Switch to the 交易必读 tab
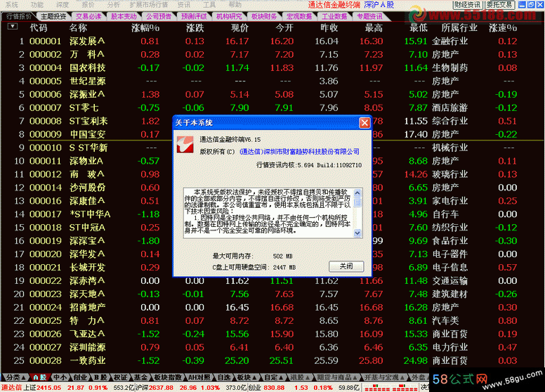The width and height of the screenshot is (545, 392). pyautogui.click(x=88, y=16)
